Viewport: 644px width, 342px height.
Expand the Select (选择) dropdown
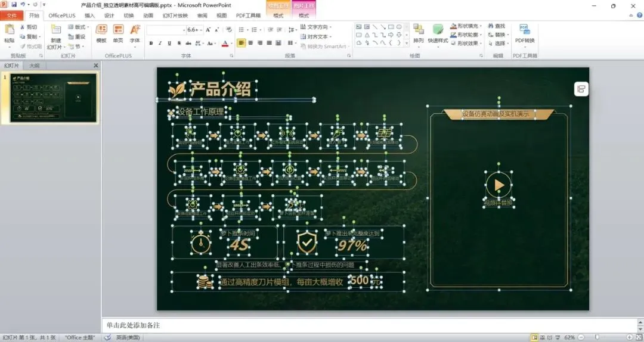coord(499,43)
